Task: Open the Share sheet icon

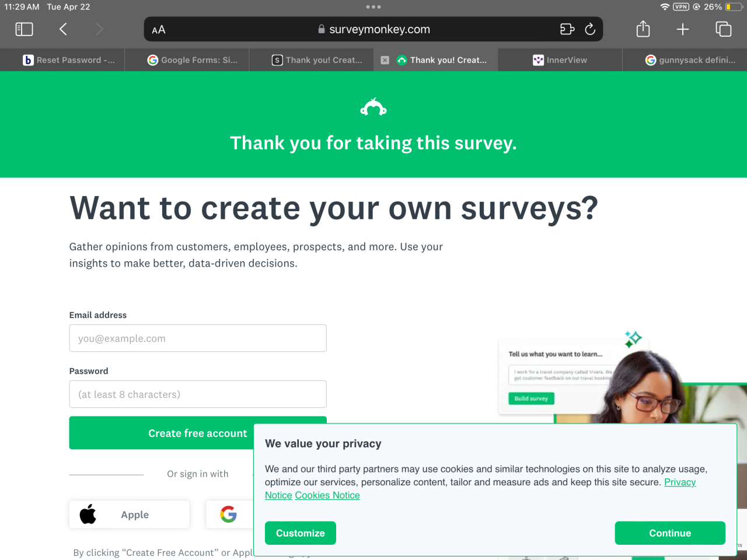Action: (x=643, y=29)
